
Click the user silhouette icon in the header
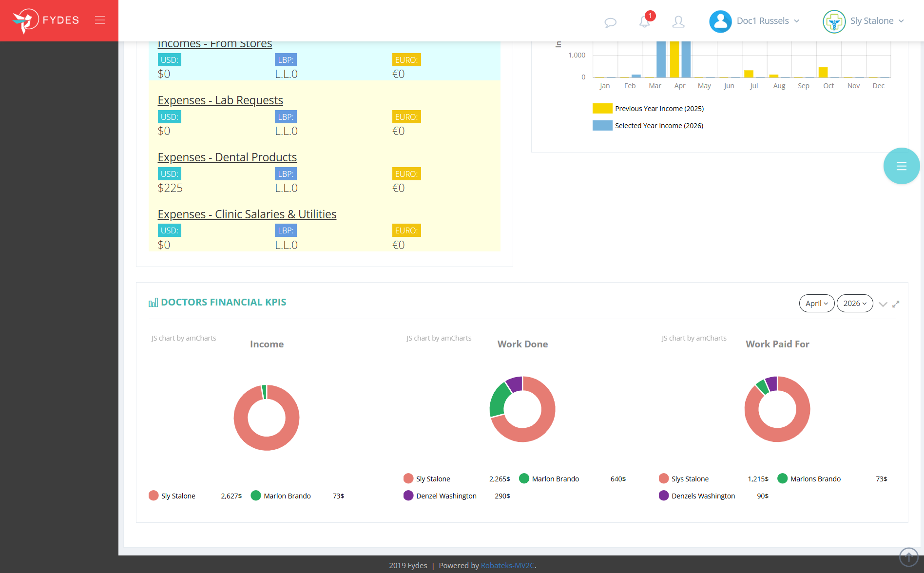click(678, 22)
